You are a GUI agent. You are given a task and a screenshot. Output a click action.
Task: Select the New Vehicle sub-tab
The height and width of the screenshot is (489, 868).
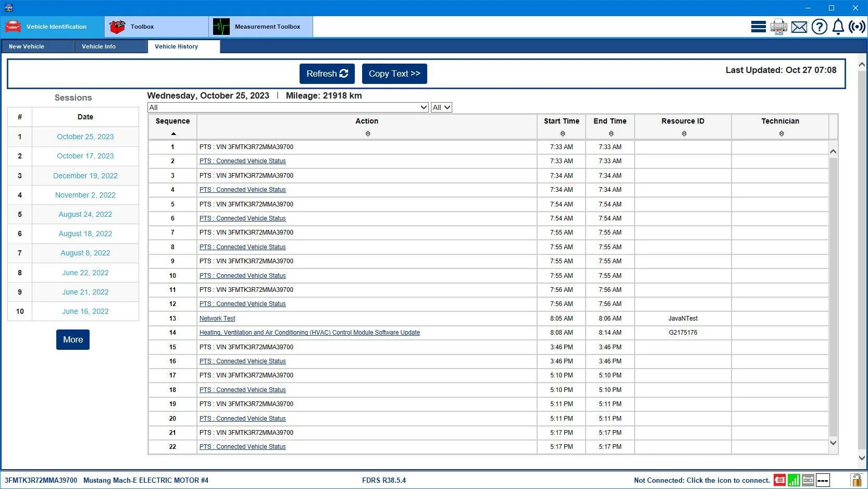[x=38, y=46]
